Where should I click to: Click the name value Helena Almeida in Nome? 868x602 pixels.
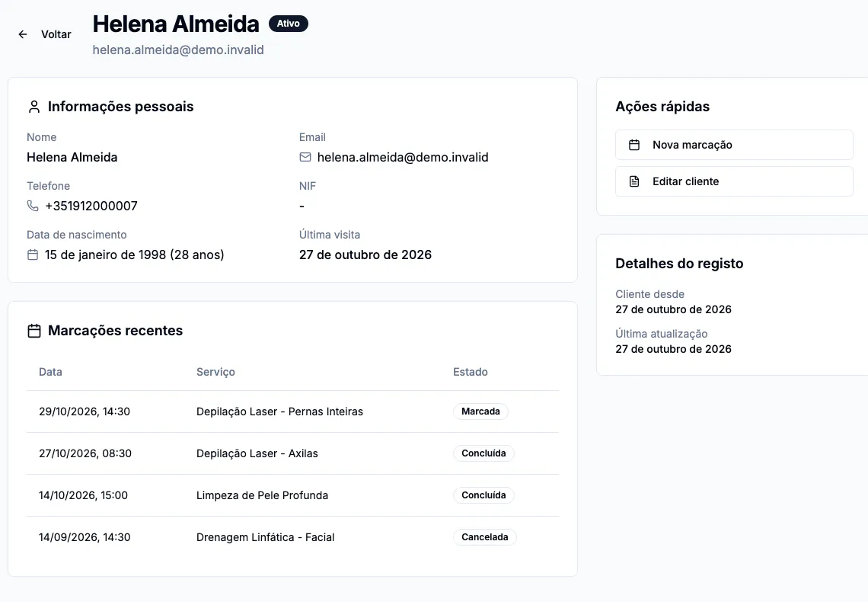coord(72,157)
